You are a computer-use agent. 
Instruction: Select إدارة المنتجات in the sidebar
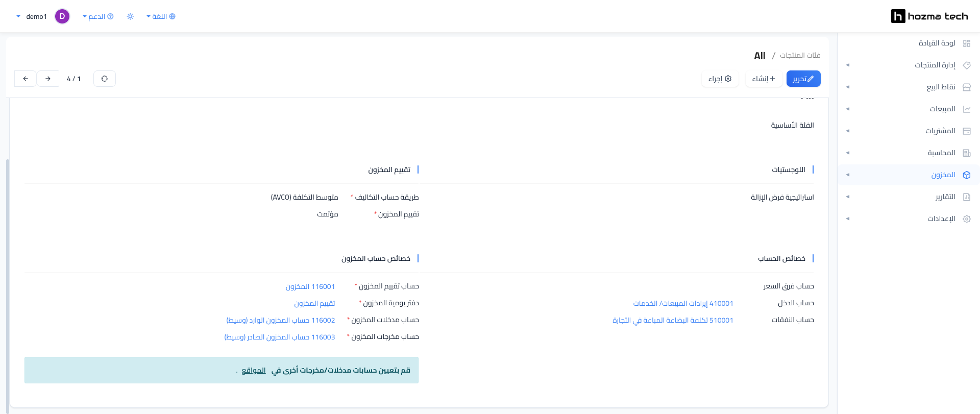(935, 65)
